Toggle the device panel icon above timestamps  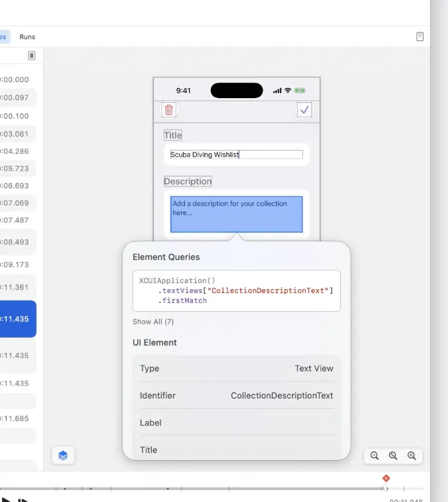tap(31, 56)
